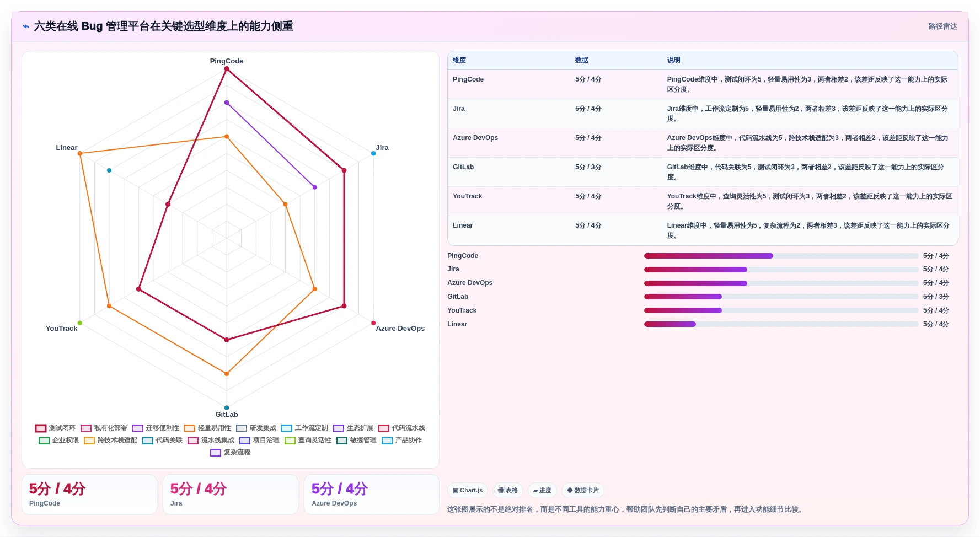
Task: Open the PingCode score card
Action: 89,495
